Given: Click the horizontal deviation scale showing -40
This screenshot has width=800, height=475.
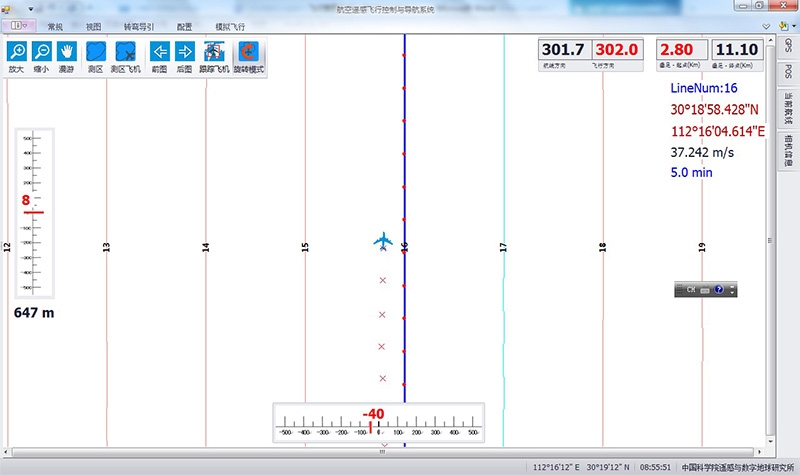Looking at the screenshot, I should pos(379,423).
